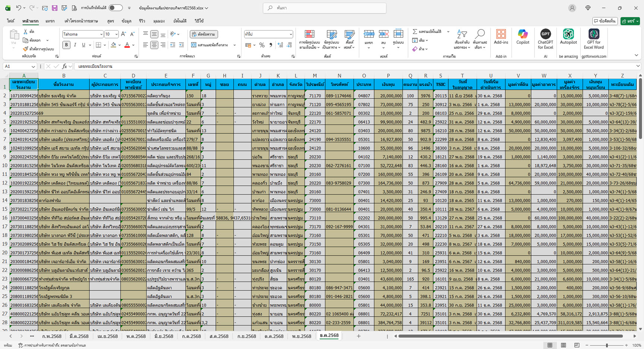Image resolution: width=644 pixels, height=349 pixels.
Task: Click the Find & Select magnifier icon
Action: point(480,35)
